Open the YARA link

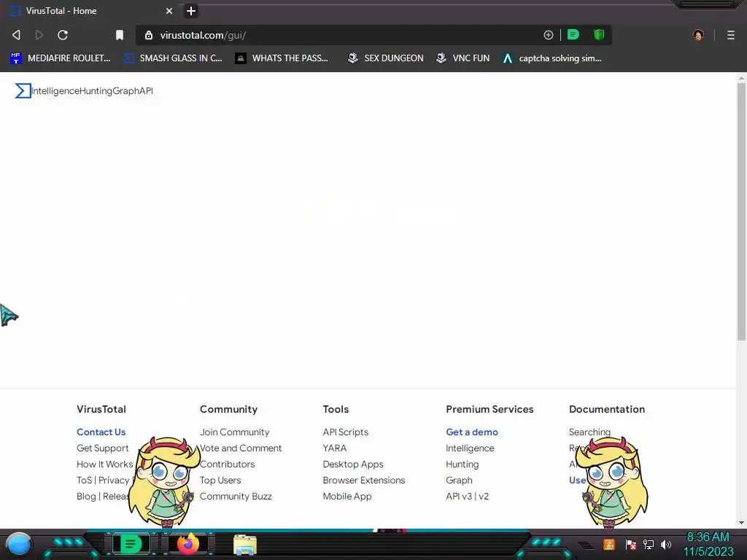click(x=334, y=448)
